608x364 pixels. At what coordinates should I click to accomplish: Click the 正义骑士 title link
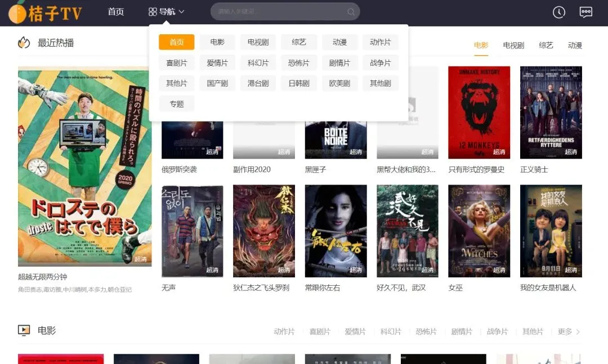pos(534,169)
